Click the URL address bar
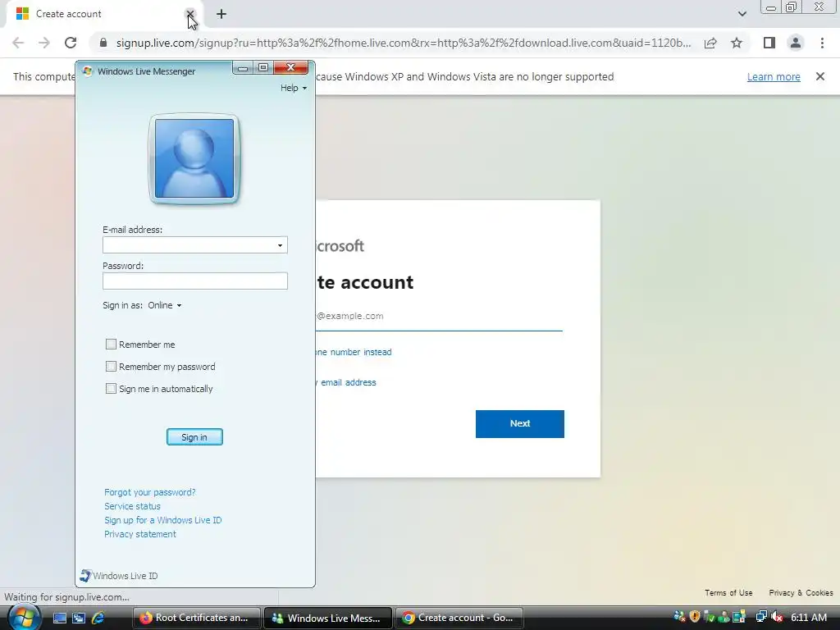This screenshot has width=840, height=630. point(403,43)
